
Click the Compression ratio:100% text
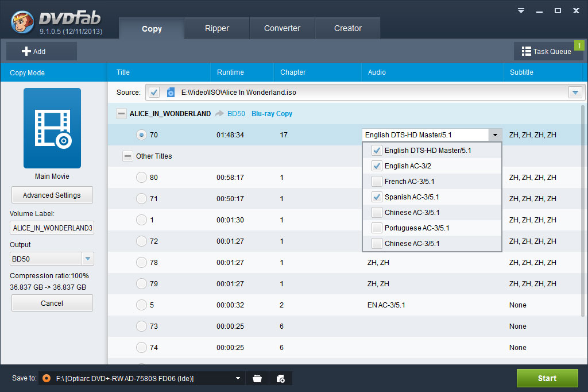tap(49, 275)
